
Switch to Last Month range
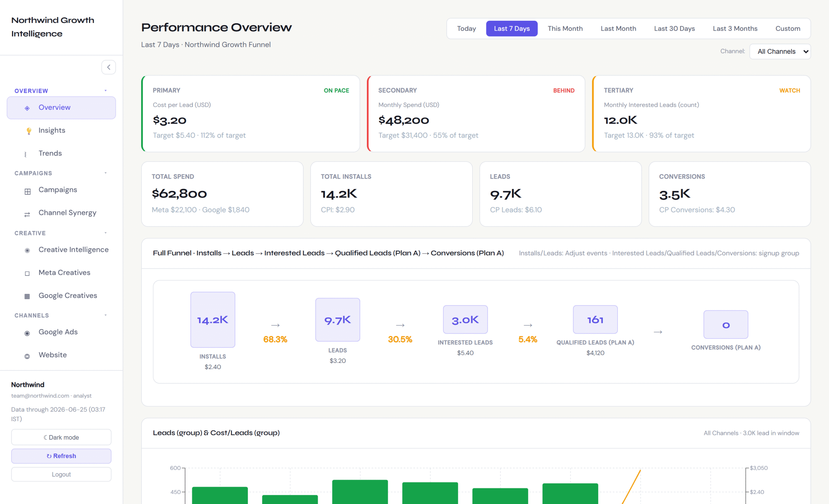(x=619, y=28)
